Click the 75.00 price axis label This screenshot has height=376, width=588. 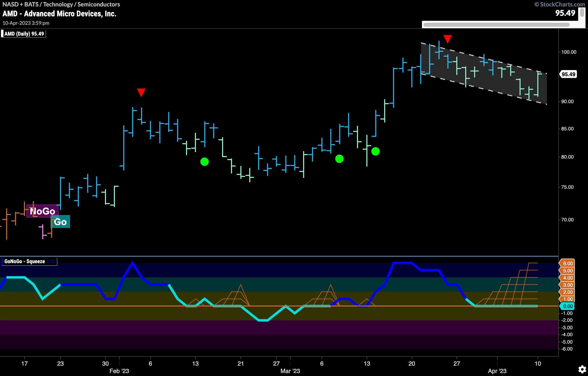pos(567,187)
